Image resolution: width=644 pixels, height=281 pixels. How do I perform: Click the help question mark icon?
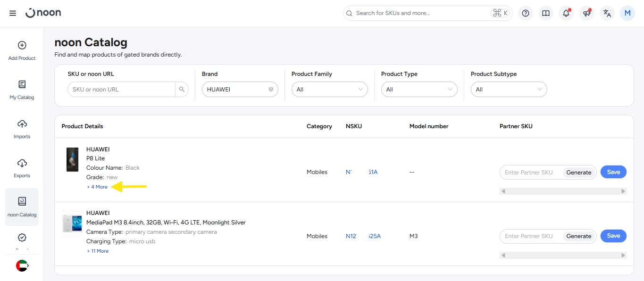[526, 13]
